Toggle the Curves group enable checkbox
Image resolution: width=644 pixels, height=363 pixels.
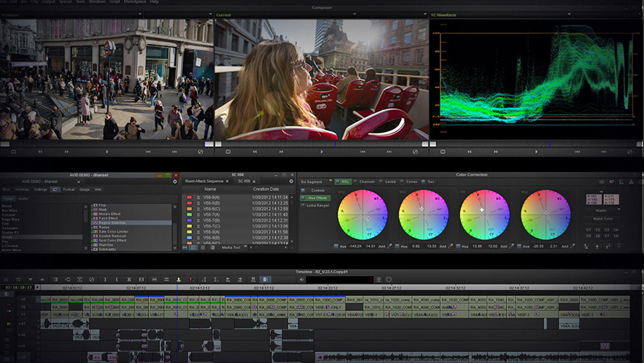[x=401, y=182]
